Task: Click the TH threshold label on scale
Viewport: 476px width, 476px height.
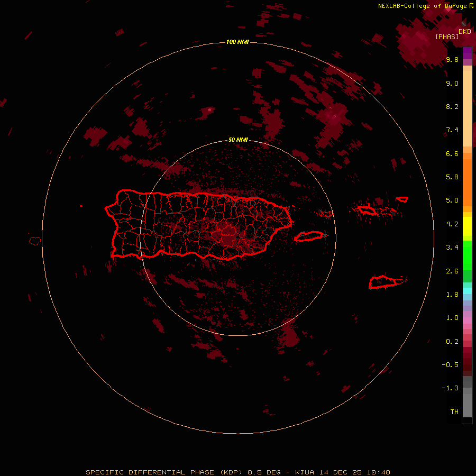Action: (454, 412)
